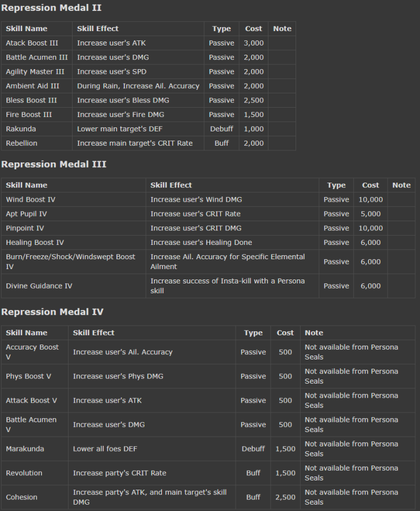Click 'Increase user's CRIT Rate' effect
420x511 pixels.
pos(195,214)
